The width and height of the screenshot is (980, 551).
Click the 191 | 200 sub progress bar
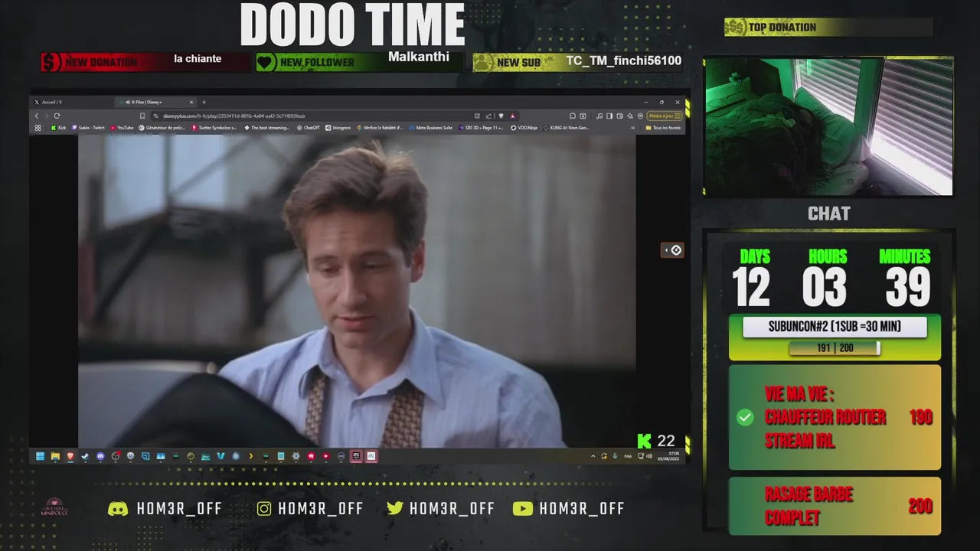click(835, 348)
